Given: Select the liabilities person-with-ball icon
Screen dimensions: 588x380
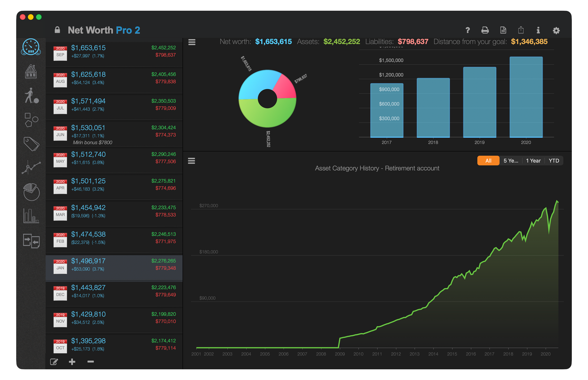Looking at the screenshot, I should (31, 96).
